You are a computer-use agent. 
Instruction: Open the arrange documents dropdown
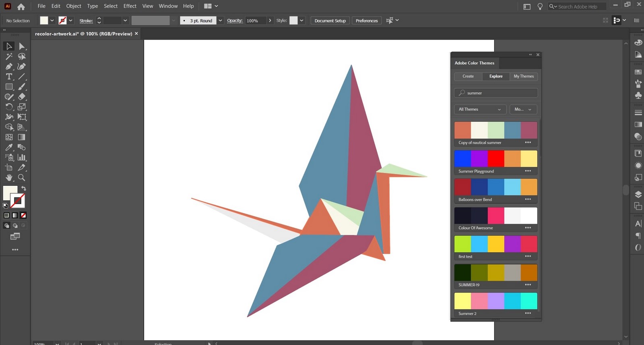(x=211, y=6)
